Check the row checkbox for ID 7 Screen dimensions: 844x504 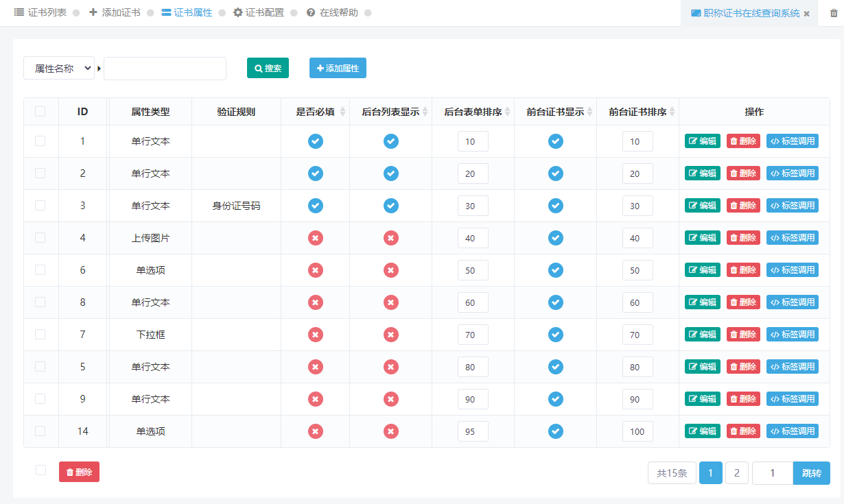40,335
